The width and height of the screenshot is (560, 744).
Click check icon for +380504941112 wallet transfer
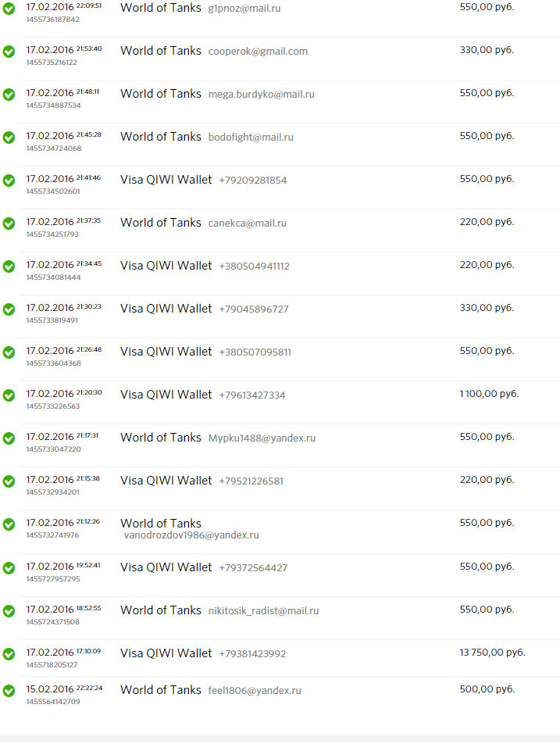click(x=9, y=266)
